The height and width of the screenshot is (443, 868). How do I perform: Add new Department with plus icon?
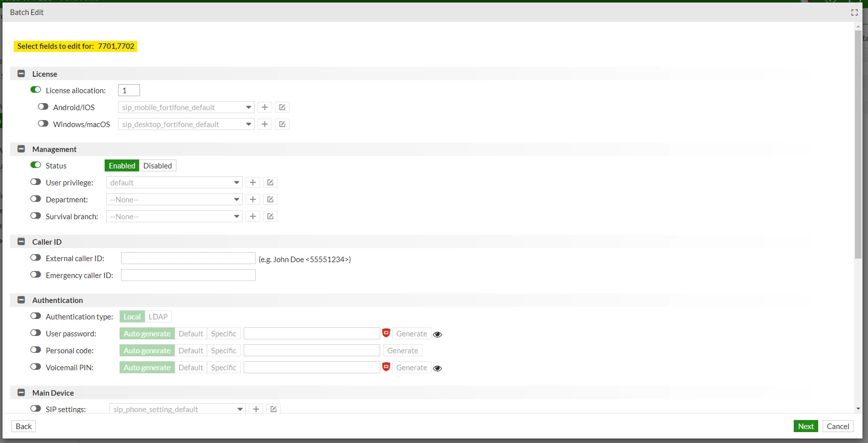(253, 199)
